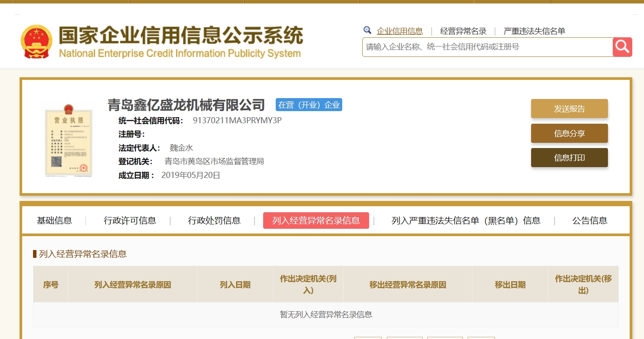
Task: Open the 公告信息 tab
Action: pos(590,221)
